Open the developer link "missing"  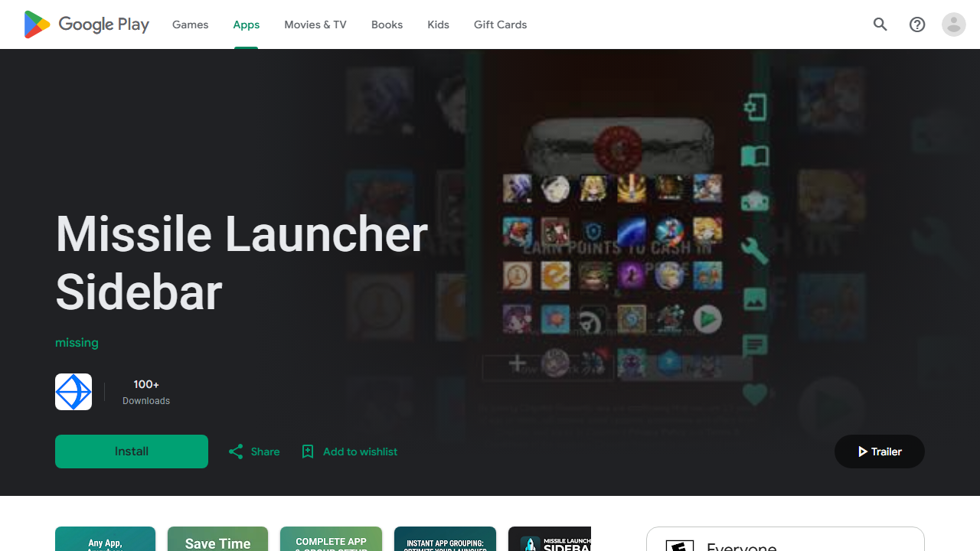coord(77,342)
